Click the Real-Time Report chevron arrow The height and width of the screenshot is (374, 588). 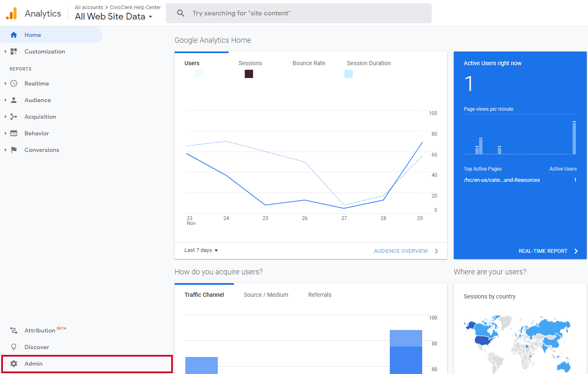pyautogui.click(x=576, y=251)
